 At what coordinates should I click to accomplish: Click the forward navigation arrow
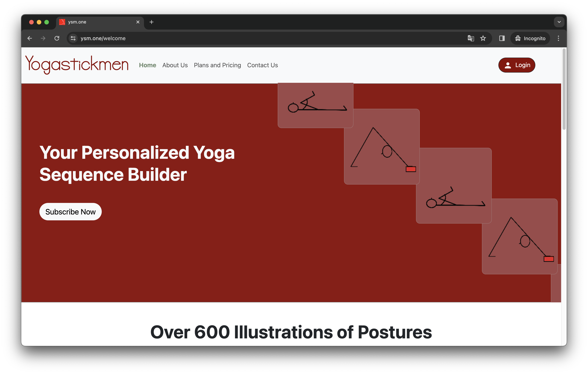pyautogui.click(x=43, y=38)
